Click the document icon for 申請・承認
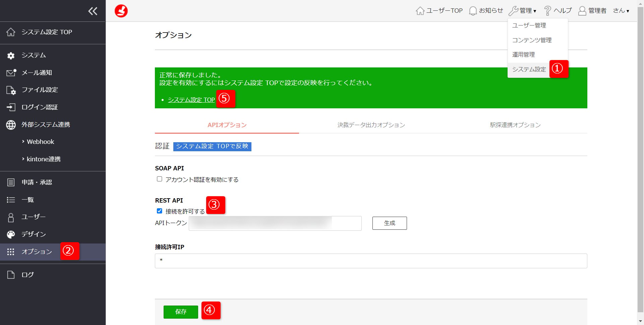The height and width of the screenshot is (325, 644). coord(11,182)
